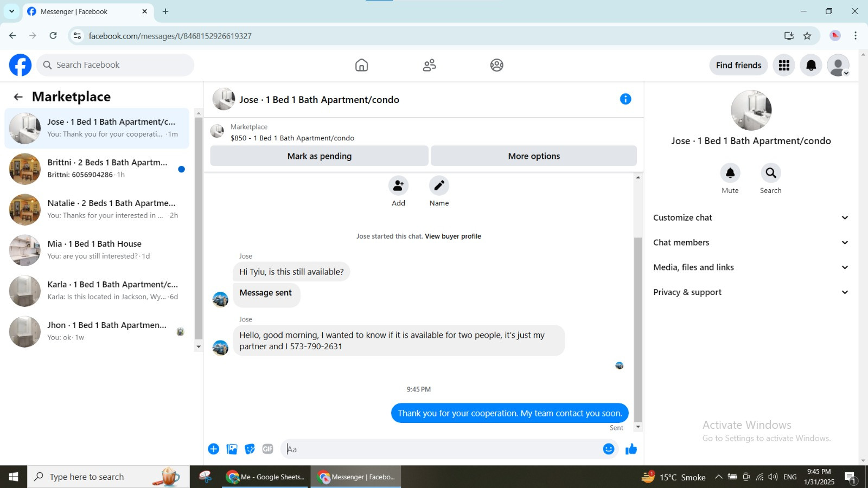Open the account profile avatar menu

[838, 65]
